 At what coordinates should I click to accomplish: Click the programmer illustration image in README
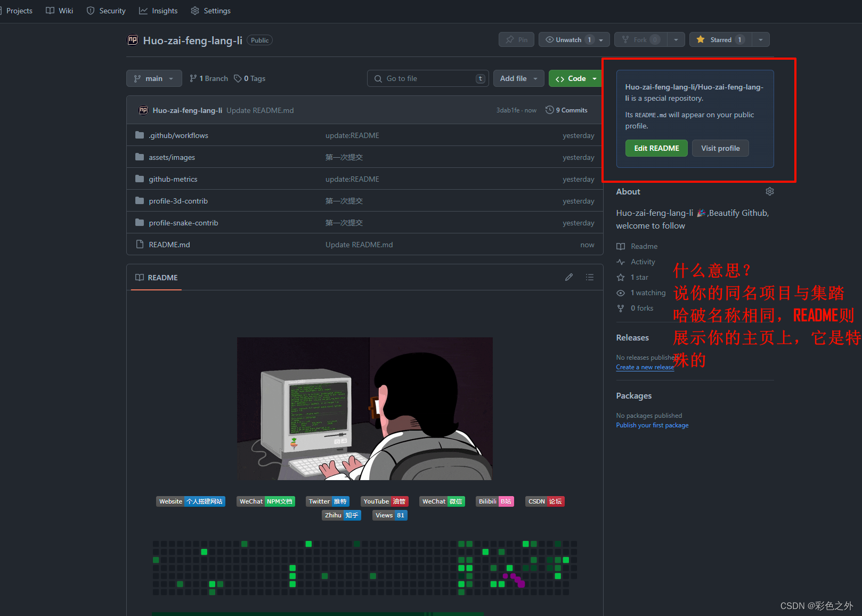coord(365,409)
